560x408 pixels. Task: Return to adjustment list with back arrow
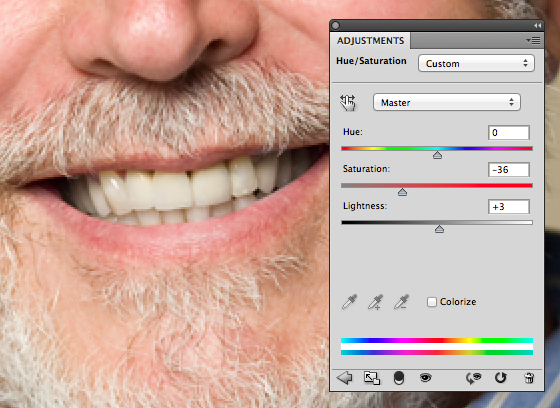pos(345,378)
